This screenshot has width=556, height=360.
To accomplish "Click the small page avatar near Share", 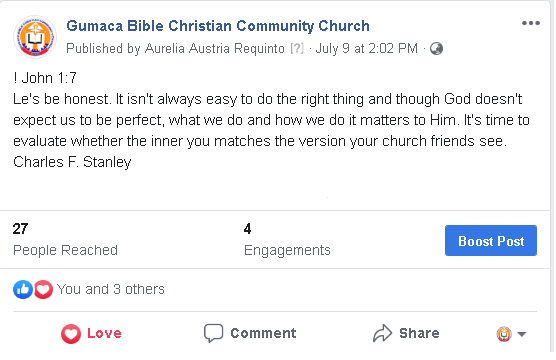I will (x=504, y=334).
